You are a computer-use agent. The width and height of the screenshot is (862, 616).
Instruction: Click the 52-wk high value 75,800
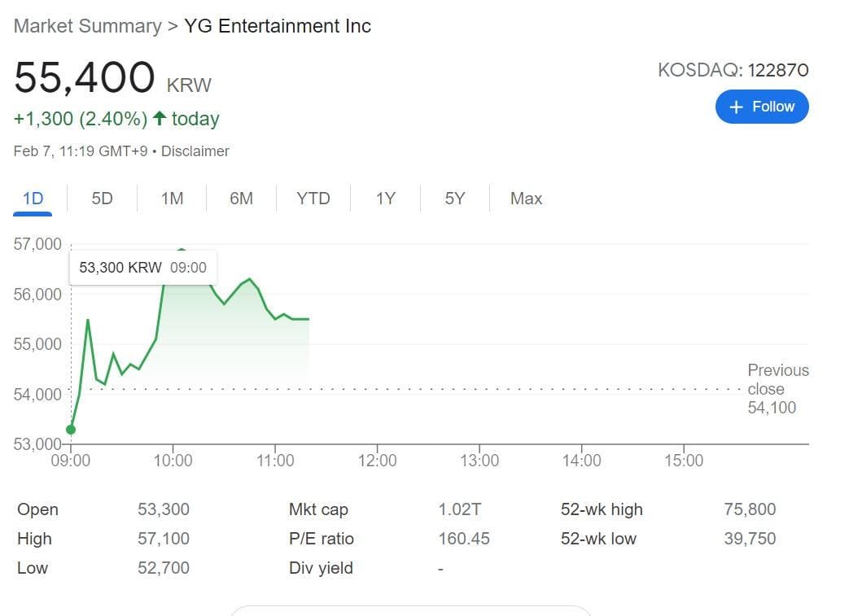pyautogui.click(x=750, y=509)
